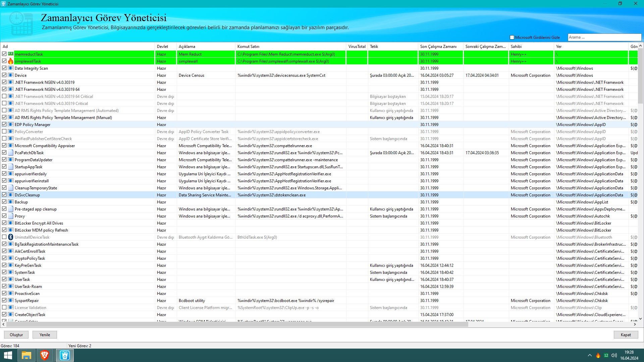
Task: Enable AD RMS Automated task checkbox
Action: pos(4,110)
